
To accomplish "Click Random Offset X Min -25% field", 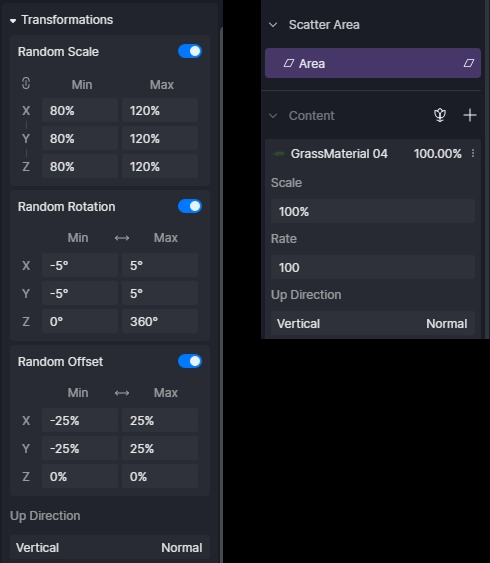I will (80, 420).
